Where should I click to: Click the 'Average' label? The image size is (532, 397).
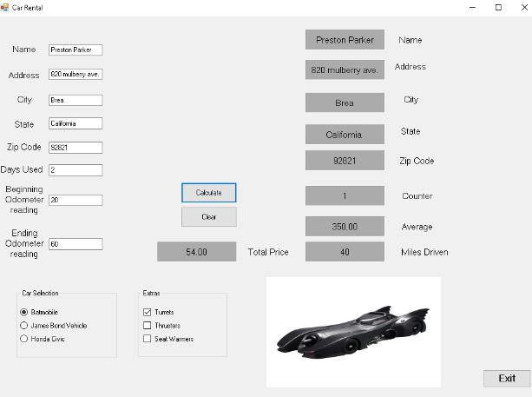point(417,227)
